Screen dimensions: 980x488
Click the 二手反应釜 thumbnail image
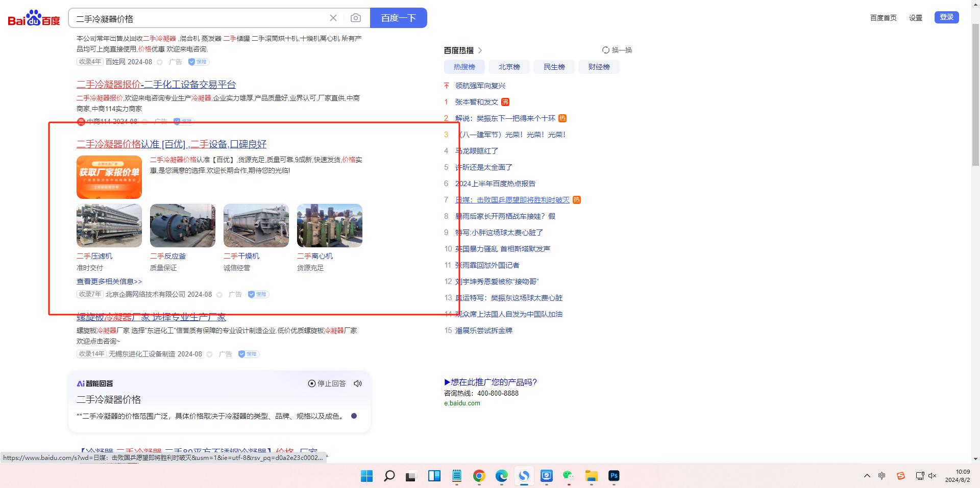[x=183, y=226]
